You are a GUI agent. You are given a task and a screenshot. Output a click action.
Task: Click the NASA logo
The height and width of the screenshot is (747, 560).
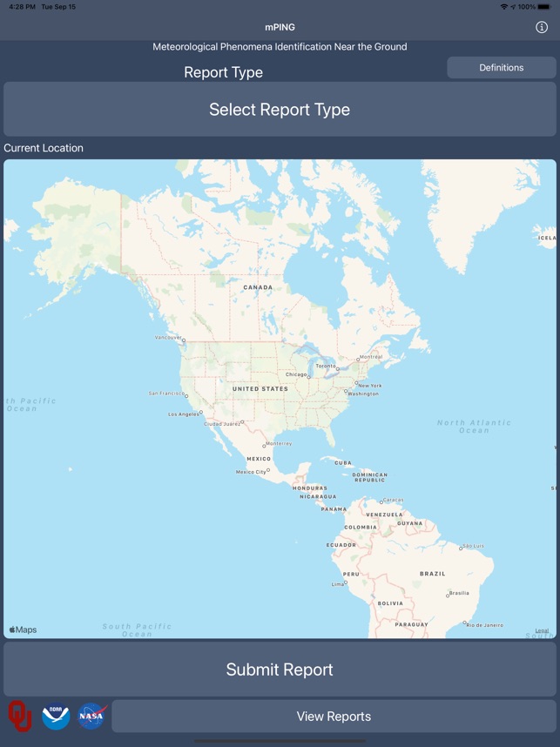pyautogui.click(x=91, y=716)
